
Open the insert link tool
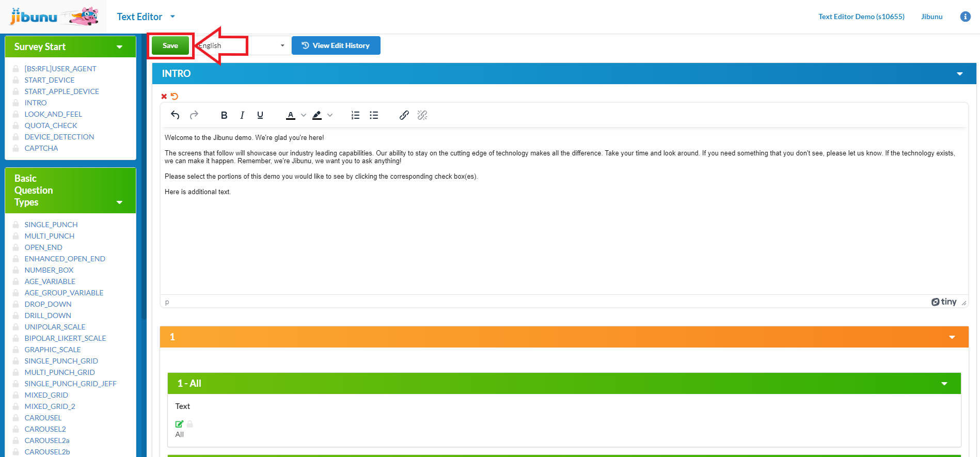tap(404, 115)
